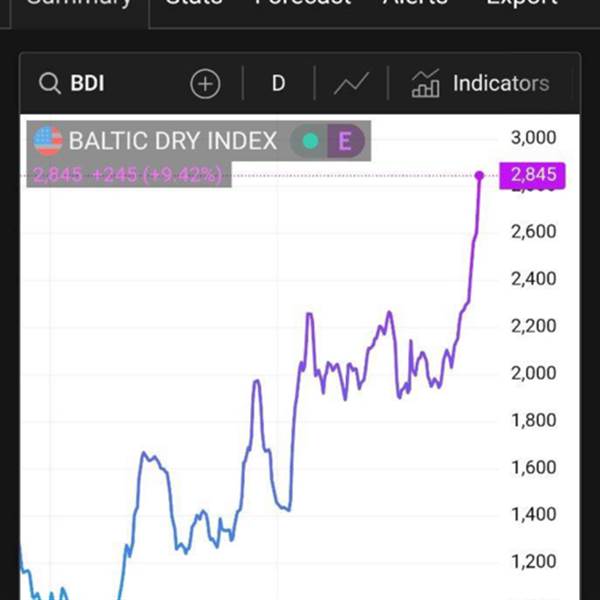Click the magnifier search icon
This screenshot has width=600, height=600.
(x=50, y=84)
